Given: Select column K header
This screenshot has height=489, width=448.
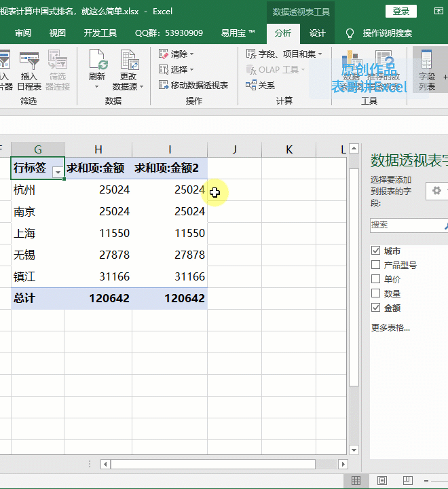Looking at the screenshot, I should (x=288, y=149).
